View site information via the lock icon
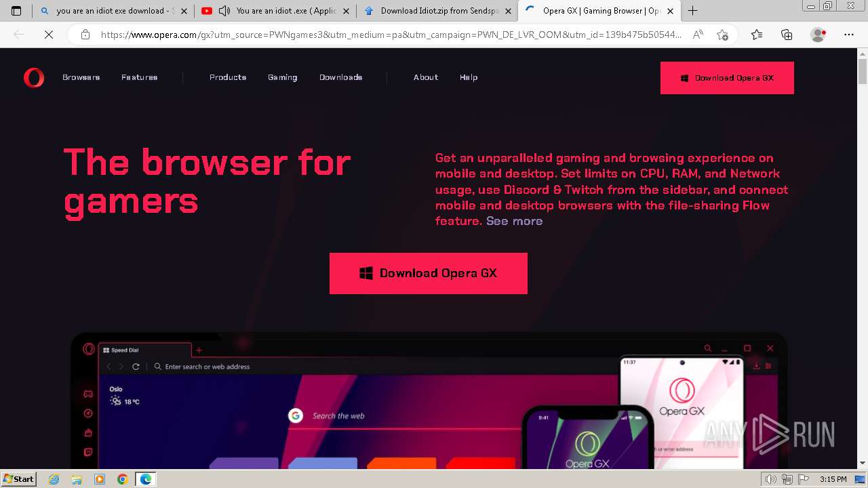Image resolution: width=868 pixels, height=488 pixels. (x=85, y=35)
